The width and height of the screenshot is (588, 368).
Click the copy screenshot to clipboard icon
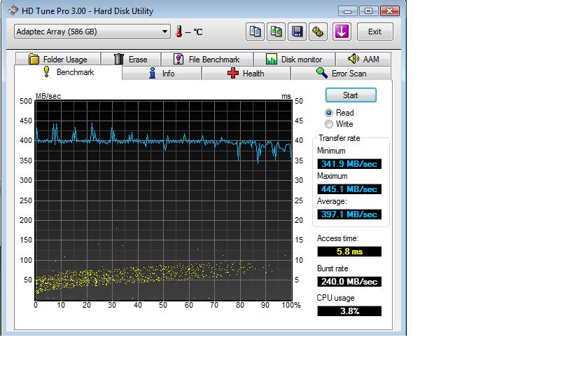[x=276, y=32]
